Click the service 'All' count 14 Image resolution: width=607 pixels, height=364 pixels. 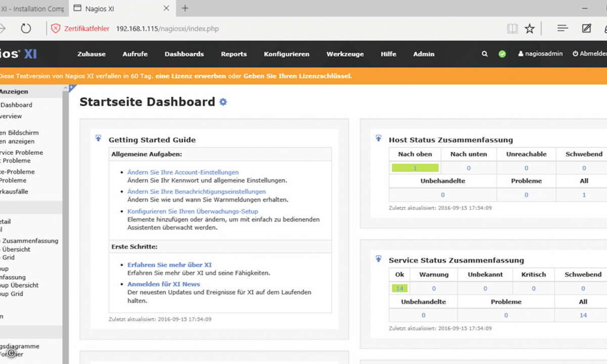tap(583, 315)
